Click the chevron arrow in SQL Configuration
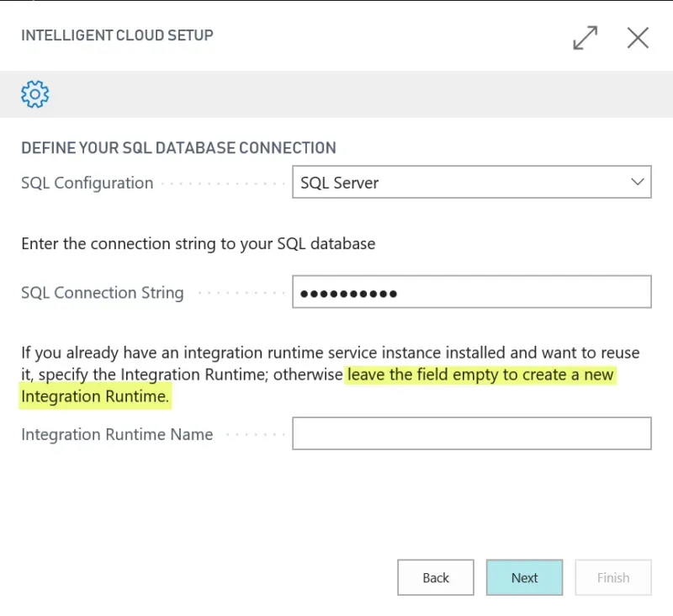Viewport: 673px width, 616px height. 637,183
